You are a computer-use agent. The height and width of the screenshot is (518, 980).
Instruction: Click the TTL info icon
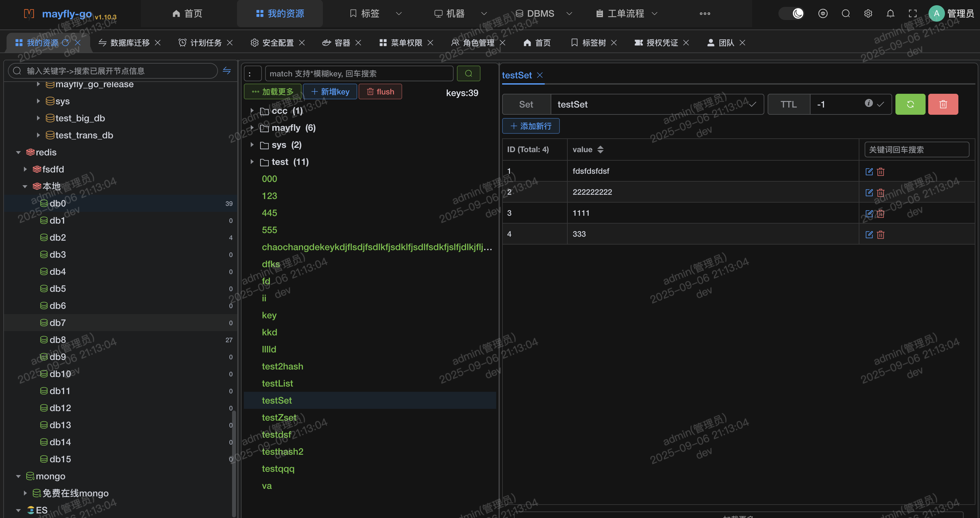(869, 103)
